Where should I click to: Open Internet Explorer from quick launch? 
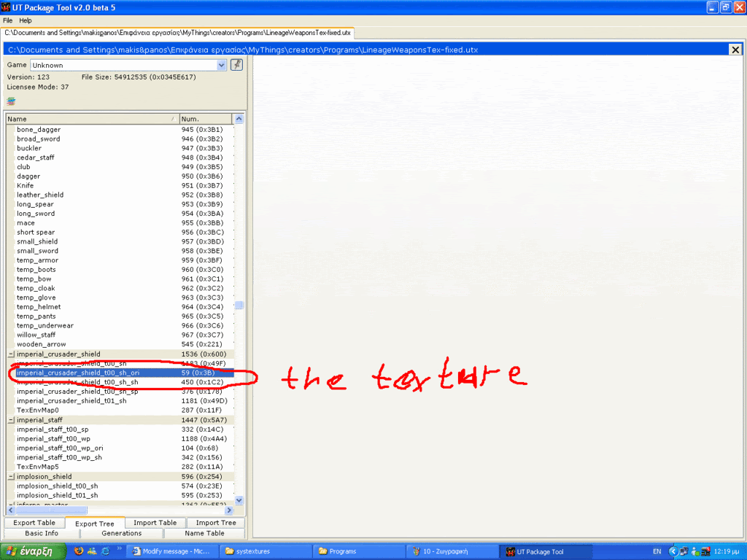(x=105, y=551)
